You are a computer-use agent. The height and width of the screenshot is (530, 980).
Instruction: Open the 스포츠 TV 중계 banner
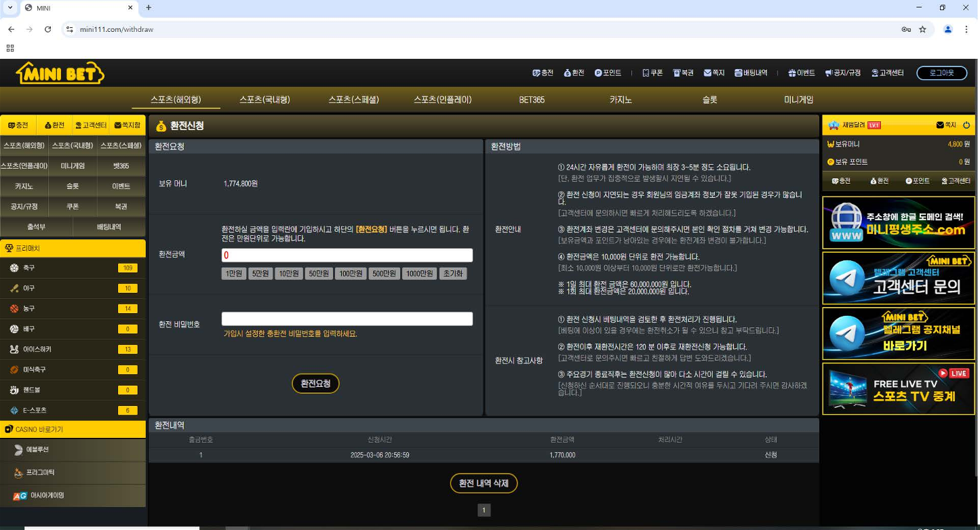tap(898, 389)
